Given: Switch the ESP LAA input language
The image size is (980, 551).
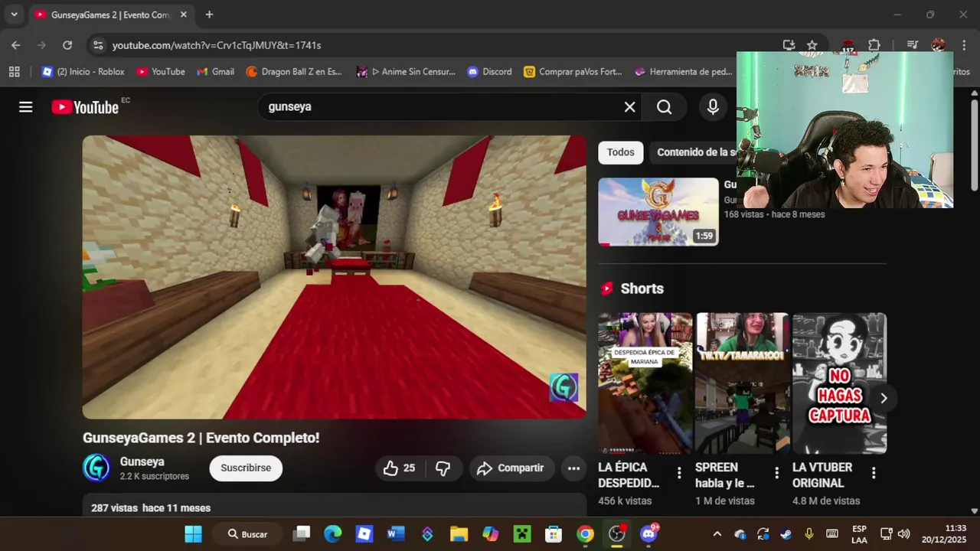Looking at the screenshot, I should [x=859, y=534].
